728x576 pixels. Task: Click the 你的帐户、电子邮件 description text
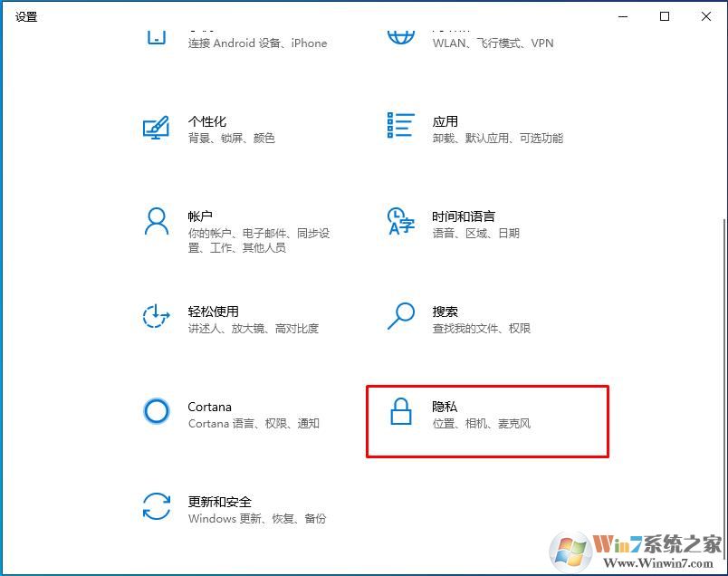259,240
